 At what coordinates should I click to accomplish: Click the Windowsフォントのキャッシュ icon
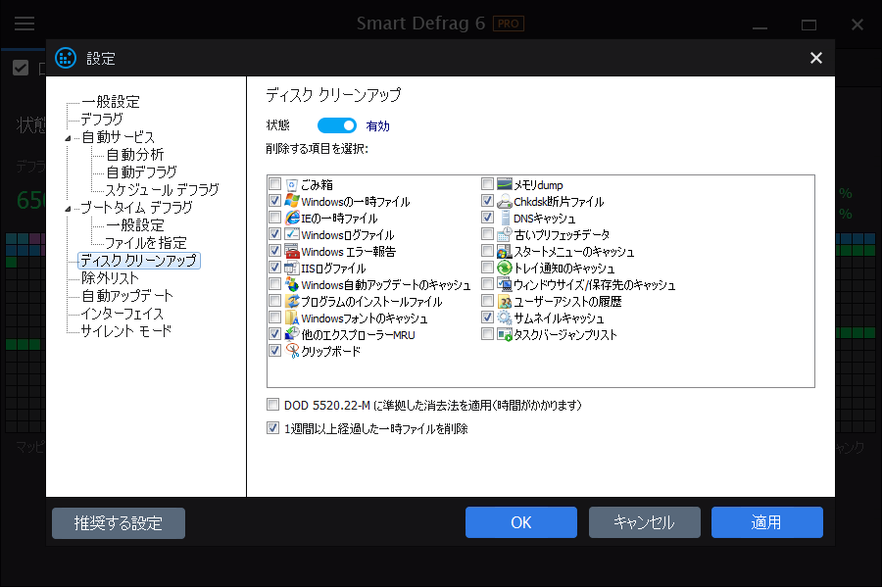click(291, 318)
